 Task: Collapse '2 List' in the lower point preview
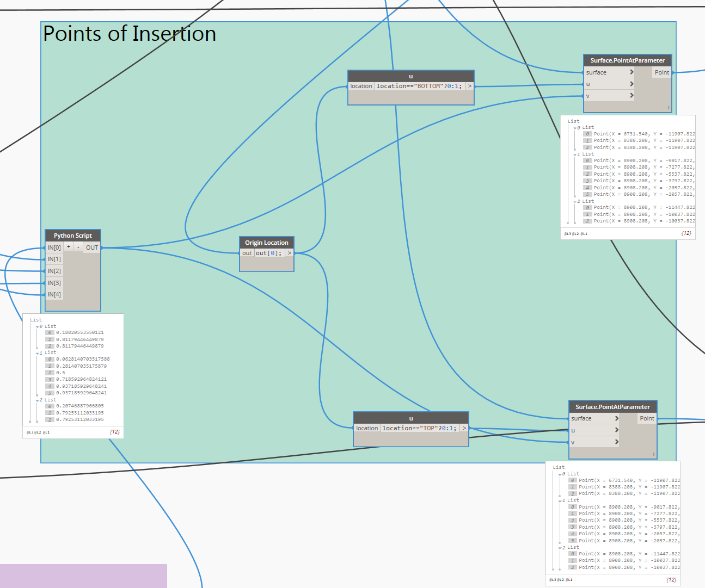pyautogui.click(x=560, y=548)
